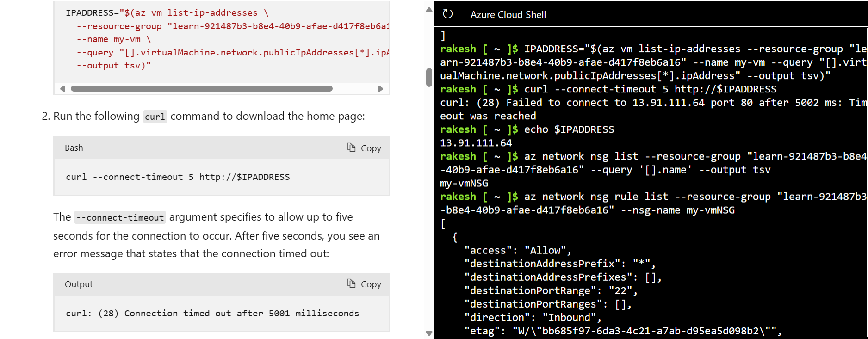Viewport: 868px width, 339px height.
Task: Click the 'echo $IPADDRESS' terminal command
Action: click(569, 129)
